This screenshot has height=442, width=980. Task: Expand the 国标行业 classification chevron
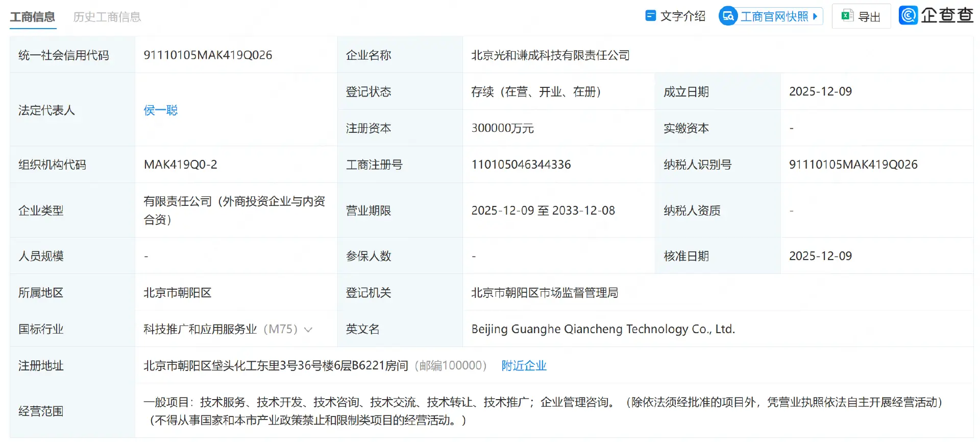(x=308, y=330)
